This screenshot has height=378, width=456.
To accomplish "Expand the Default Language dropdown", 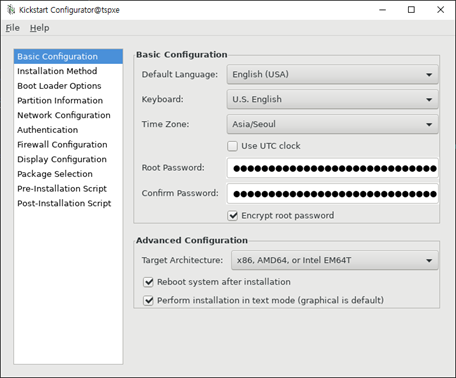I will pos(333,74).
